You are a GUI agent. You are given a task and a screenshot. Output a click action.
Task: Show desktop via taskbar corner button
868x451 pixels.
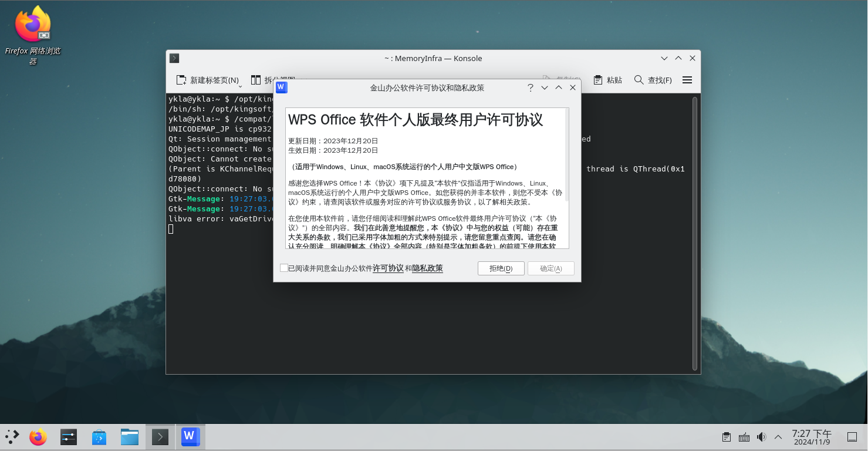pyautogui.click(x=852, y=437)
